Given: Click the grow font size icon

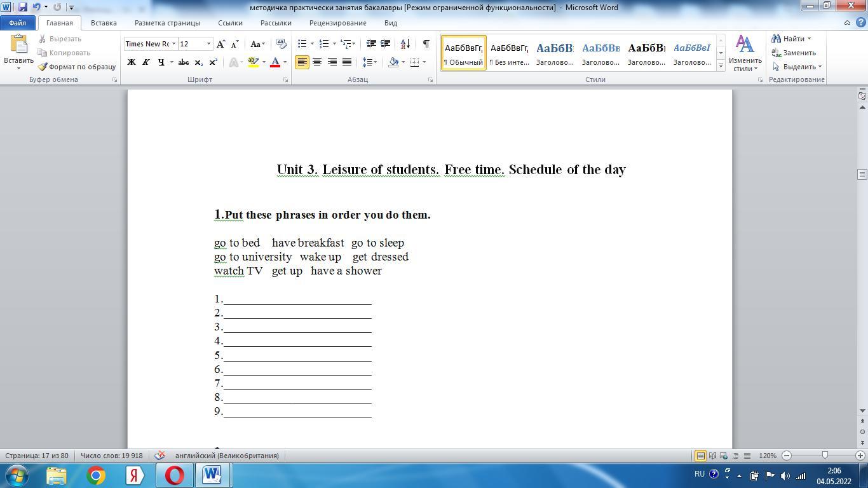Looking at the screenshot, I should click(x=220, y=44).
